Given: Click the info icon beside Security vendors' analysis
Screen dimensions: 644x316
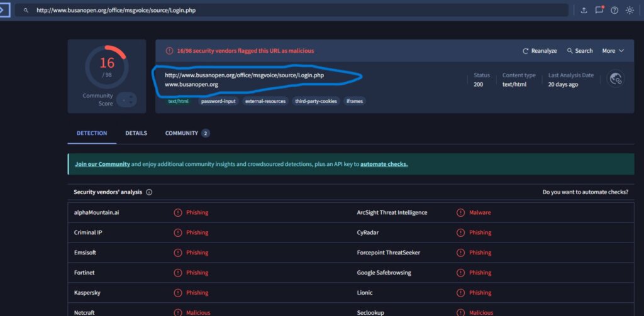Looking at the screenshot, I should [x=149, y=192].
